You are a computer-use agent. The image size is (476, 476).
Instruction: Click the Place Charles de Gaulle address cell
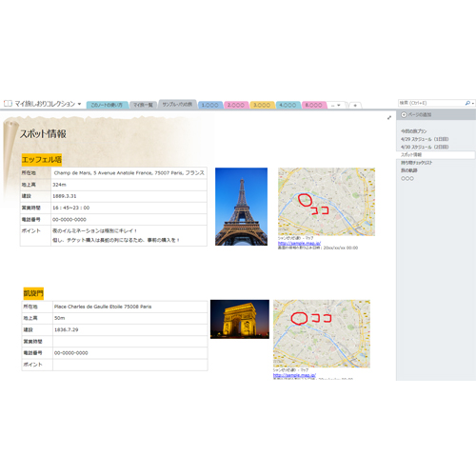130,307
